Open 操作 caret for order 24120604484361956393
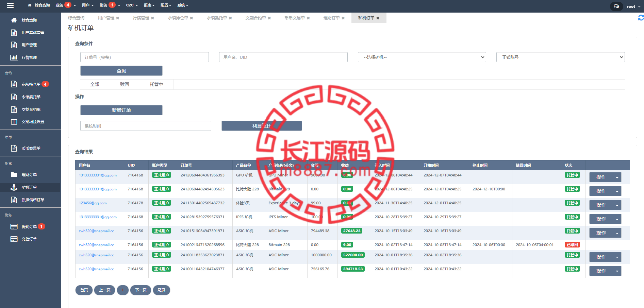This screenshot has height=308, width=644. [617, 177]
